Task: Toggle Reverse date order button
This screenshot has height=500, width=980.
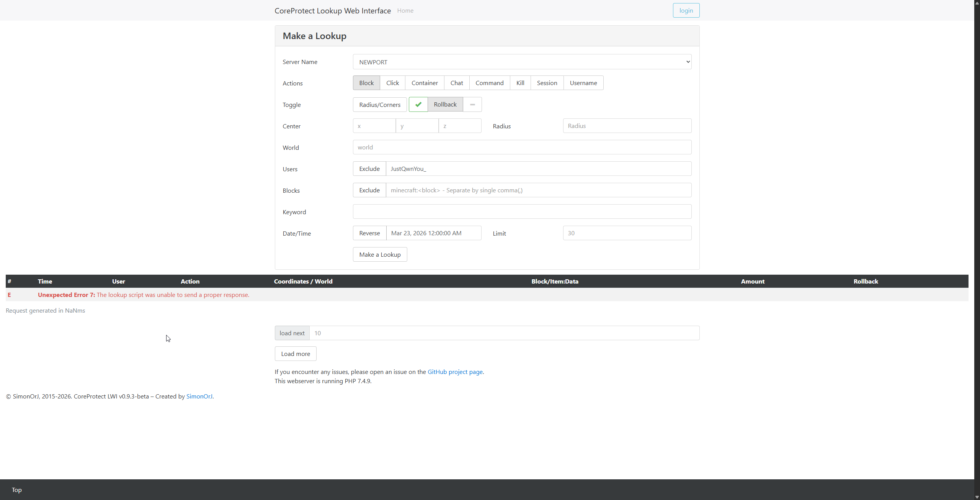Action: point(369,233)
